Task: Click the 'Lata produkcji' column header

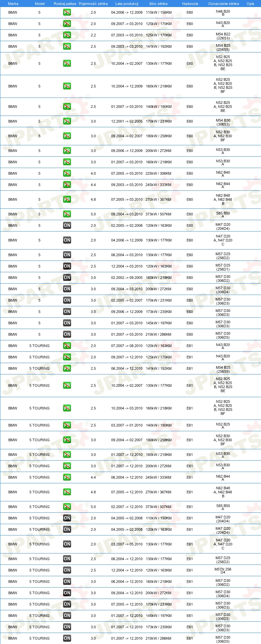Action: [x=127, y=4]
